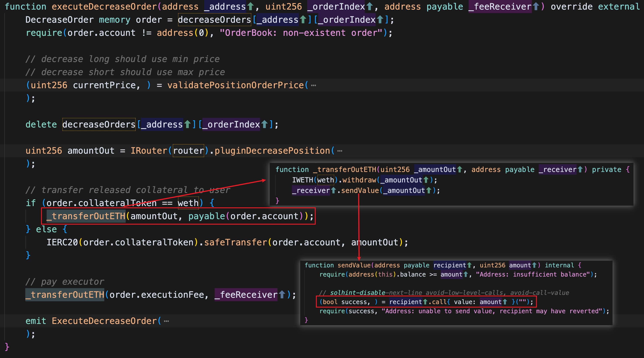Click weth identifier in the if condition
Image resolution: width=644 pixels, height=358 pixels.
(188, 203)
